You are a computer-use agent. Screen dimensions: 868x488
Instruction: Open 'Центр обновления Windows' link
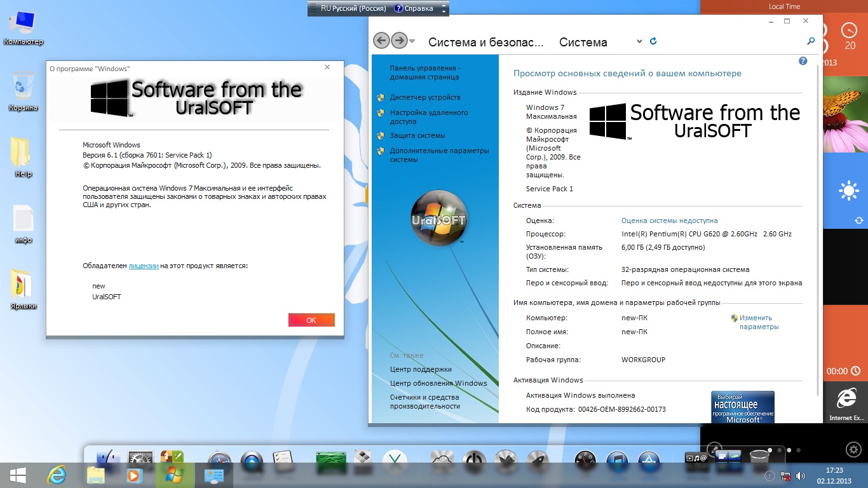438,383
